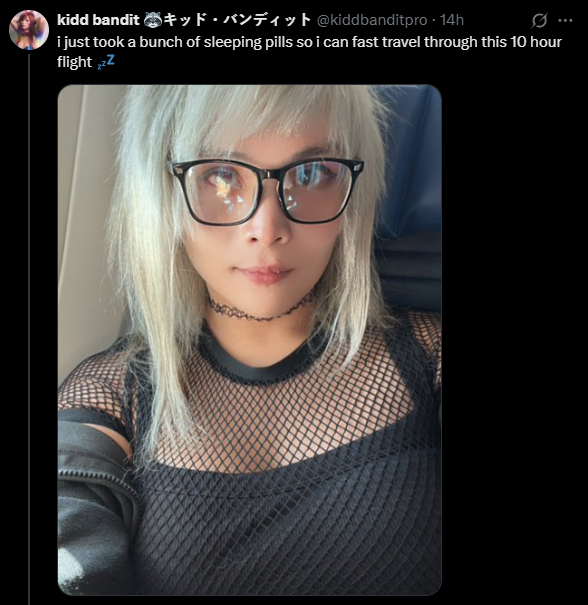
Task: Open the attached selfie photo
Action: pos(250,340)
